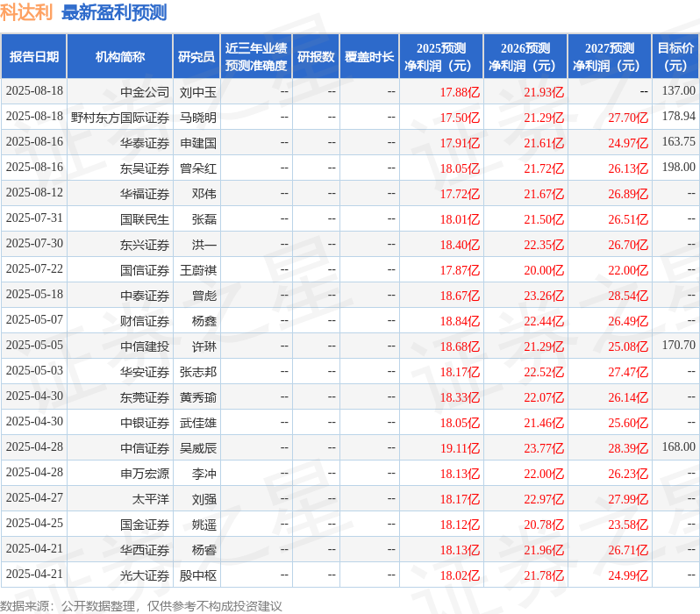Select the 覆盖时长 column header
This screenshot has width=700, height=614.
(369, 57)
